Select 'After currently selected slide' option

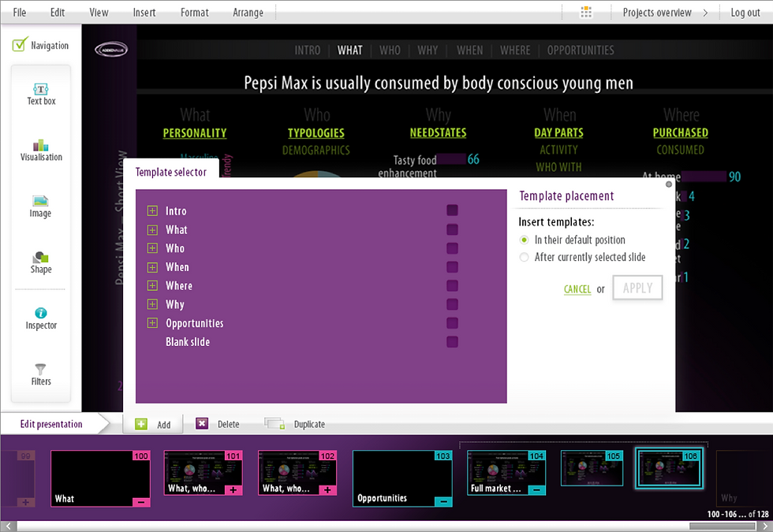[524, 257]
